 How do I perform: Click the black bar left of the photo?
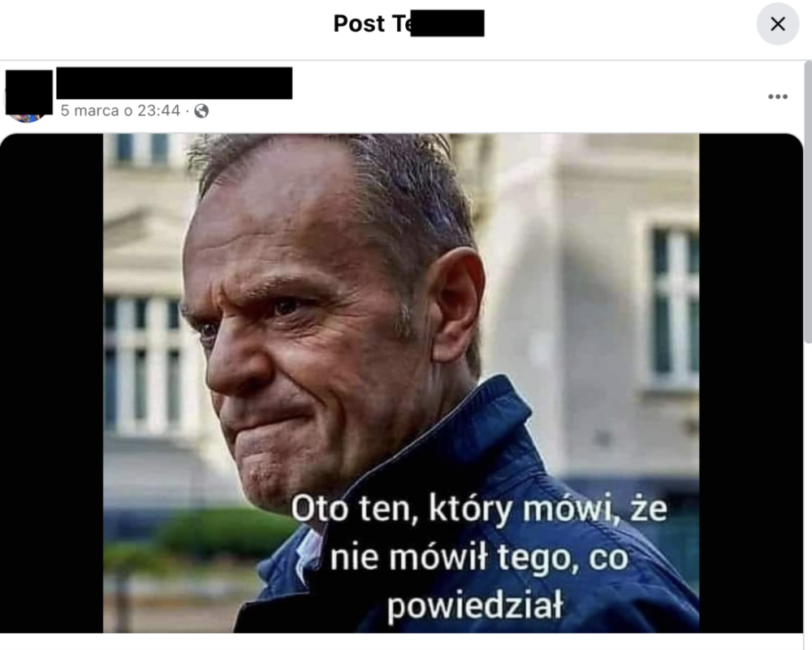[x=52, y=383]
